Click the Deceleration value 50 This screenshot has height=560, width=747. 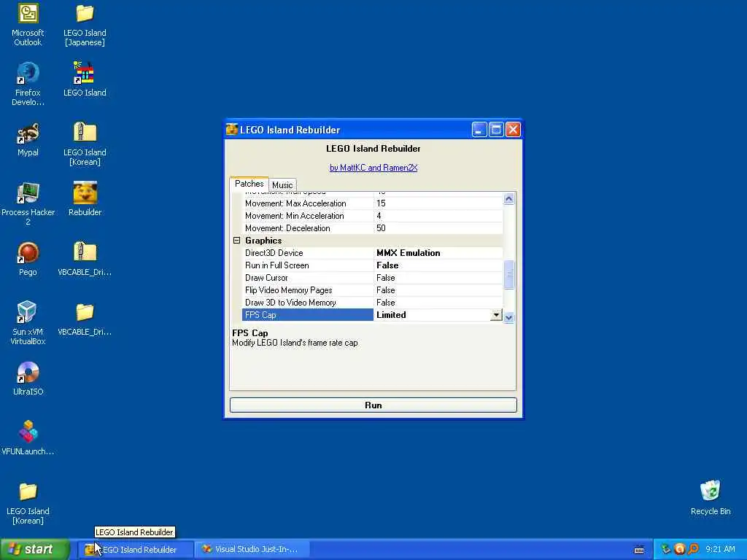381,228
